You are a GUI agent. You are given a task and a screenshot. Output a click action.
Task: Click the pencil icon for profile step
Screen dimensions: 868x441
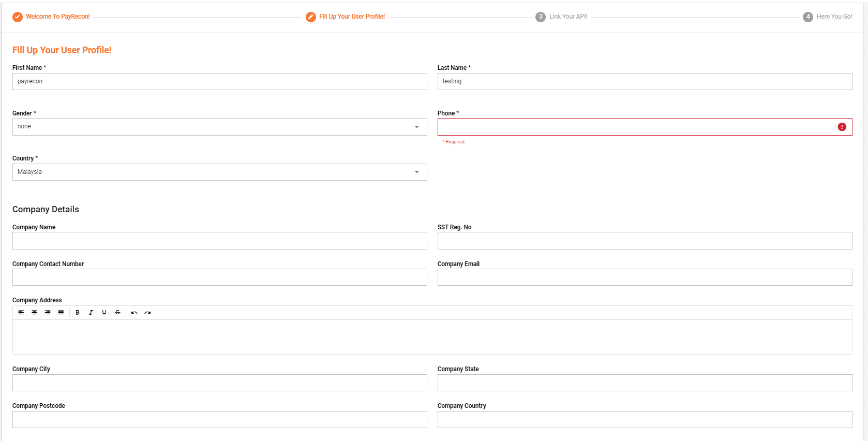pos(311,17)
